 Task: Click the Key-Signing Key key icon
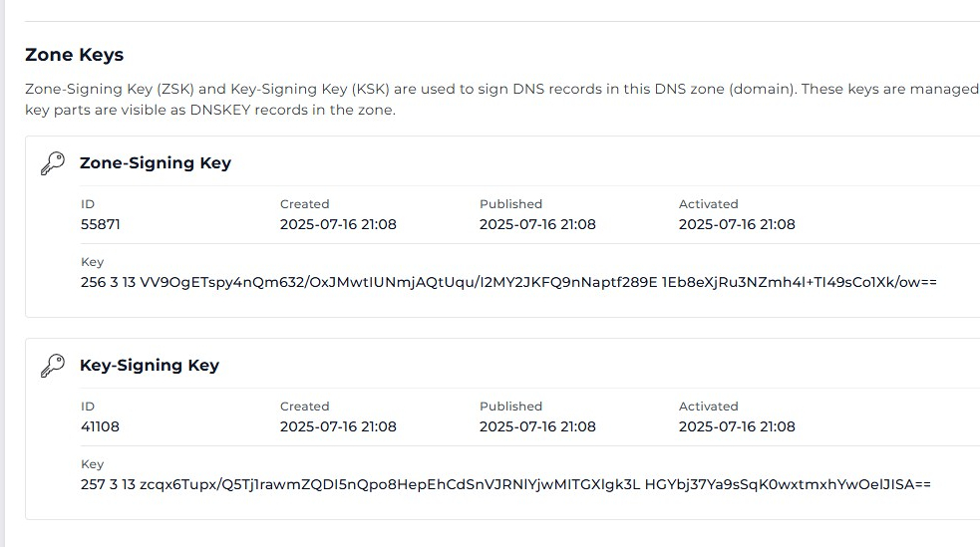coord(52,366)
